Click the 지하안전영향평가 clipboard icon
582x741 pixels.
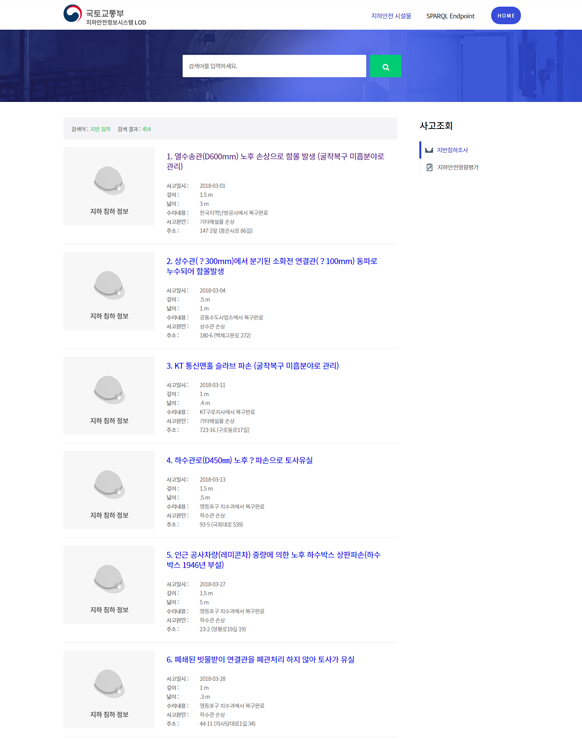(x=429, y=167)
